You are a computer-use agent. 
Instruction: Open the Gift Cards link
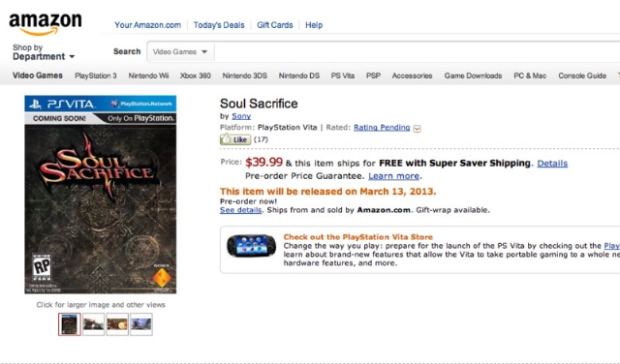(x=275, y=25)
